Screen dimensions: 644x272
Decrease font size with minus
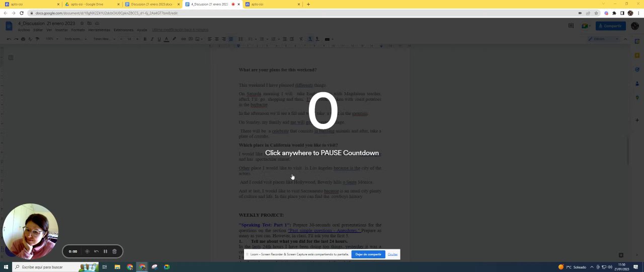(x=121, y=39)
